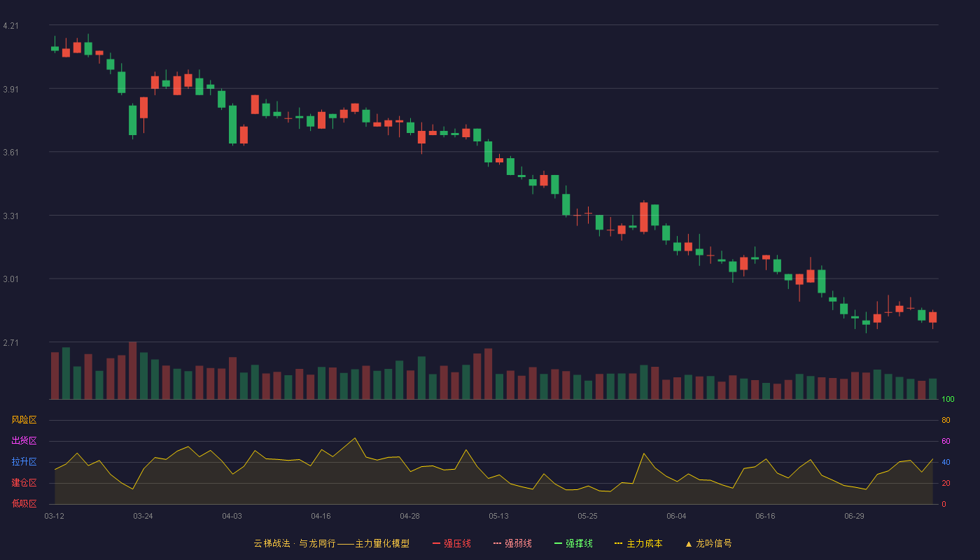Click the first volume bar at 03-12
Viewport: 980px width, 560px height.
[x=55, y=376]
